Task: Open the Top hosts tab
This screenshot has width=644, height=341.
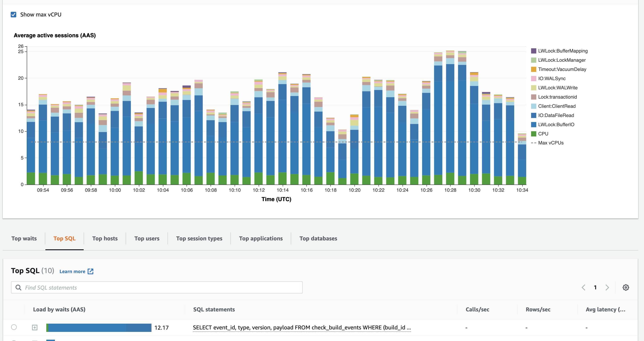Action: click(105, 238)
